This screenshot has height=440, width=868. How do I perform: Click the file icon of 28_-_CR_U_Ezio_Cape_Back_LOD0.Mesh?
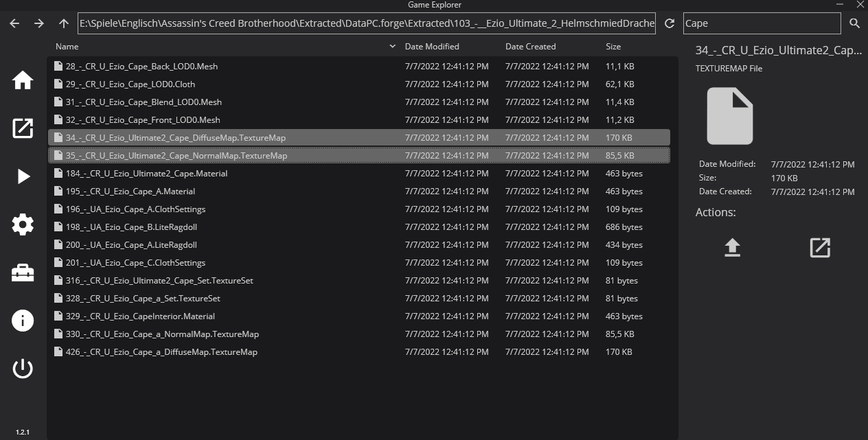point(58,67)
